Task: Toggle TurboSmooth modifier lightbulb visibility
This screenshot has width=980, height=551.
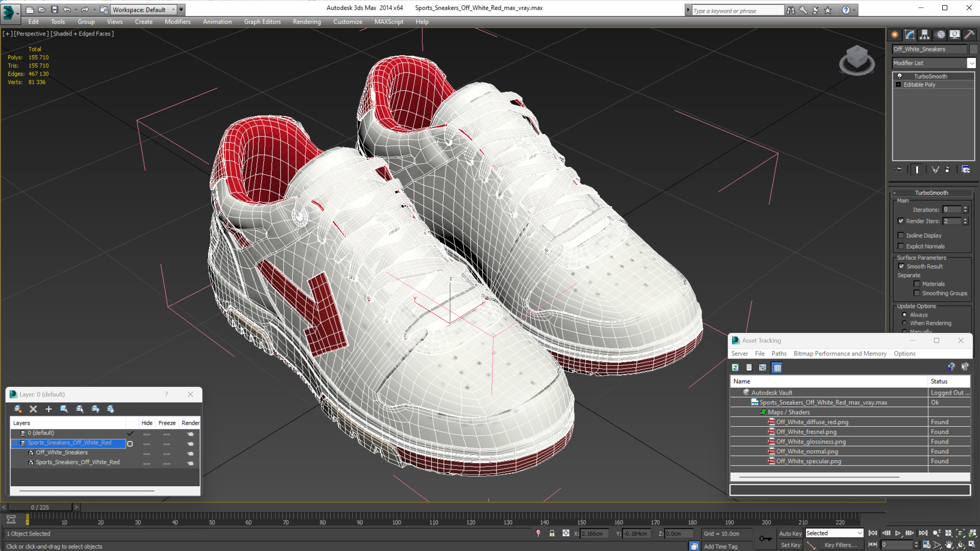Action: 899,76
